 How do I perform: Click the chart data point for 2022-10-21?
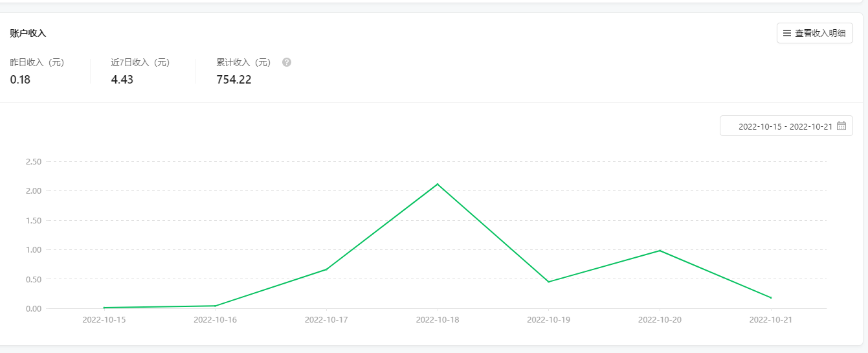coord(771,298)
